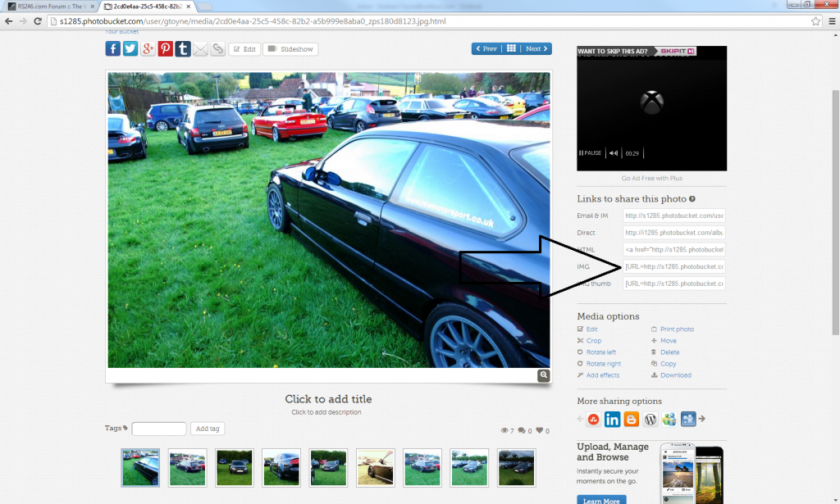840x504 pixels.
Task: Close the Photobucket browser tab
Action: pos(188,7)
